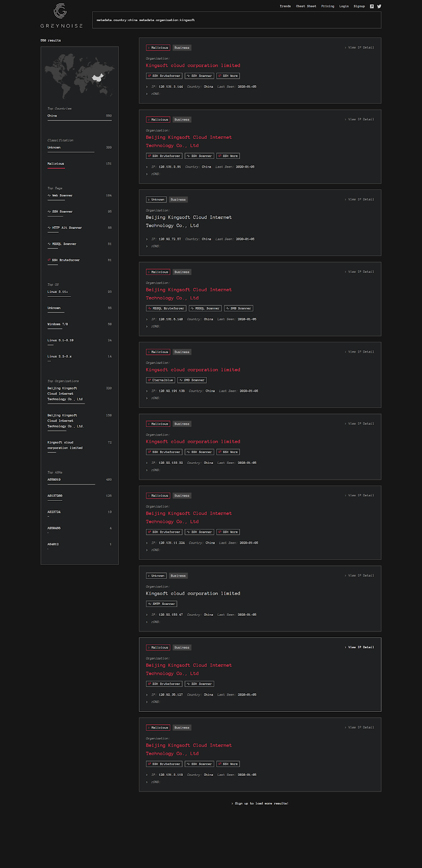Click SSH Scanner tag in 120.131.11.224 card
This screenshot has width=422, height=868.
[x=200, y=532]
